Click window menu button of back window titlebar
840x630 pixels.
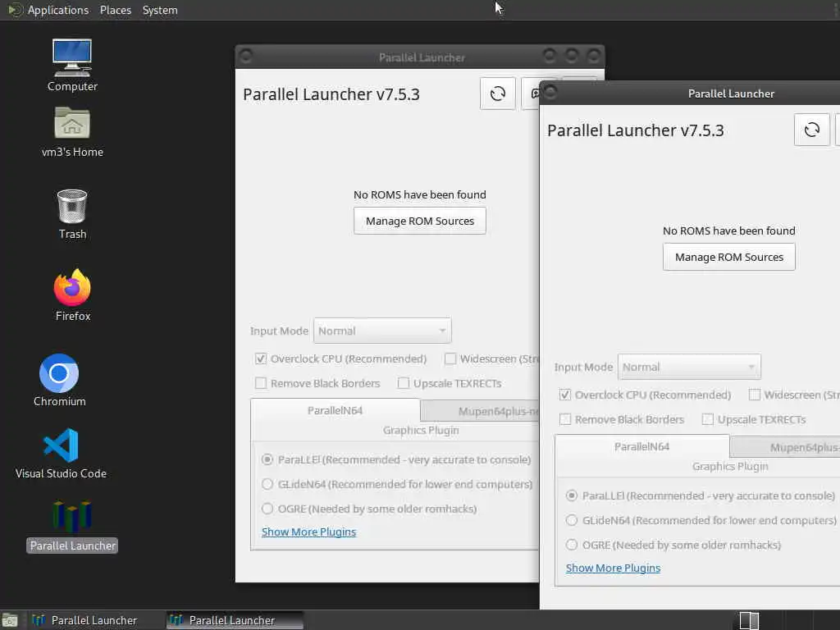coord(246,57)
